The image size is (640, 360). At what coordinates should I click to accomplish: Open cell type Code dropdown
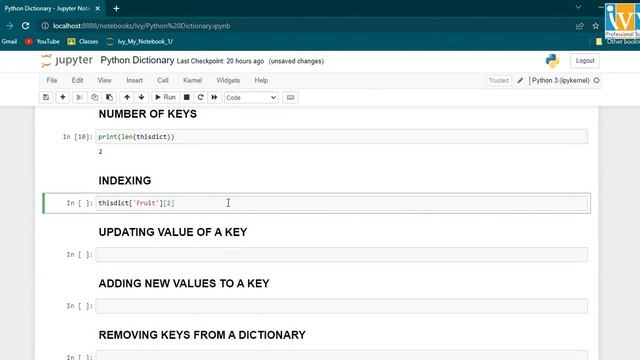(251, 98)
